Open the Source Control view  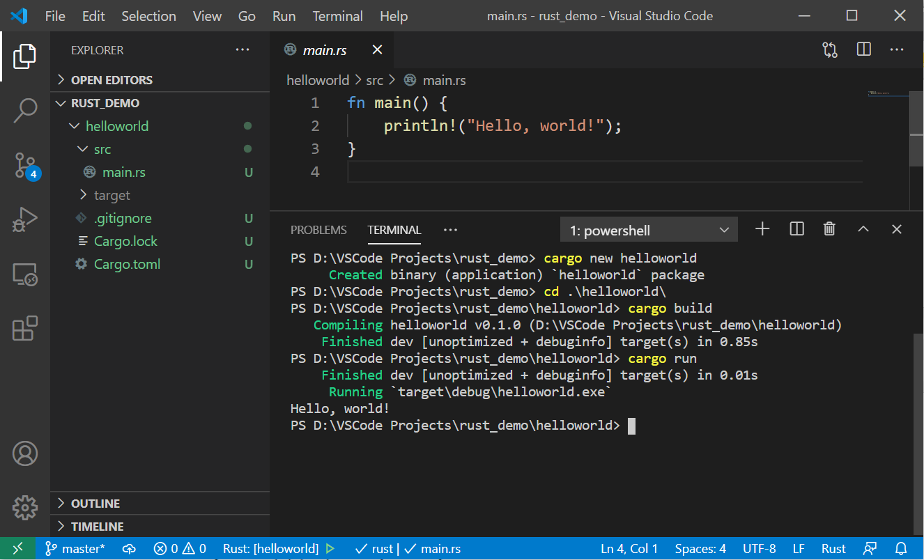(25, 165)
